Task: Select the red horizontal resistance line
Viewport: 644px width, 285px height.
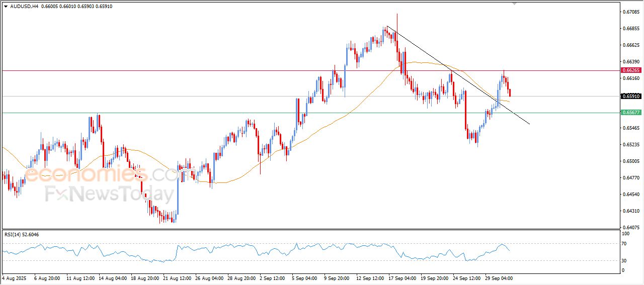Action: click(201, 71)
